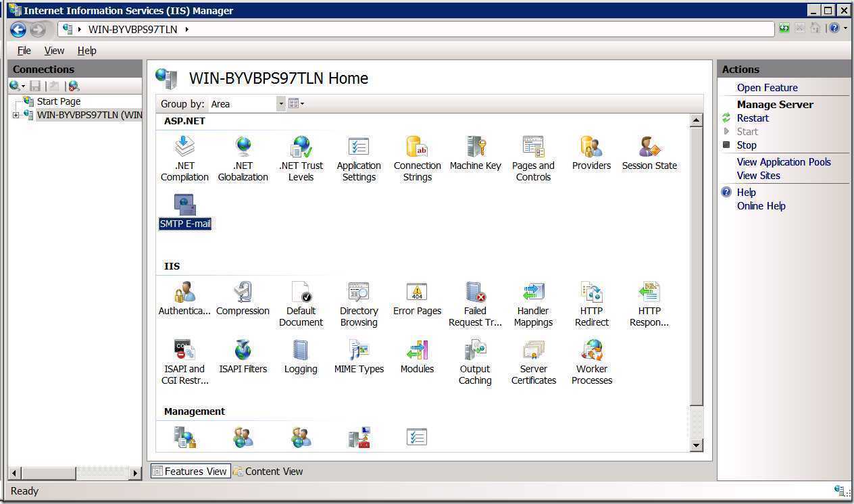Open the Logging feature
854x504 pixels.
click(x=301, y=357)
